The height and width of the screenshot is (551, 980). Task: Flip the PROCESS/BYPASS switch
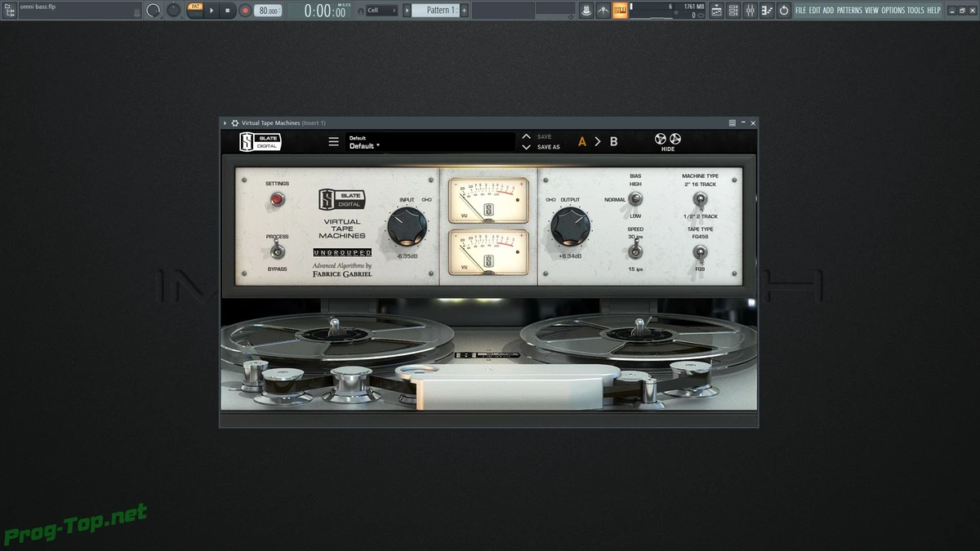coord(276,250)
